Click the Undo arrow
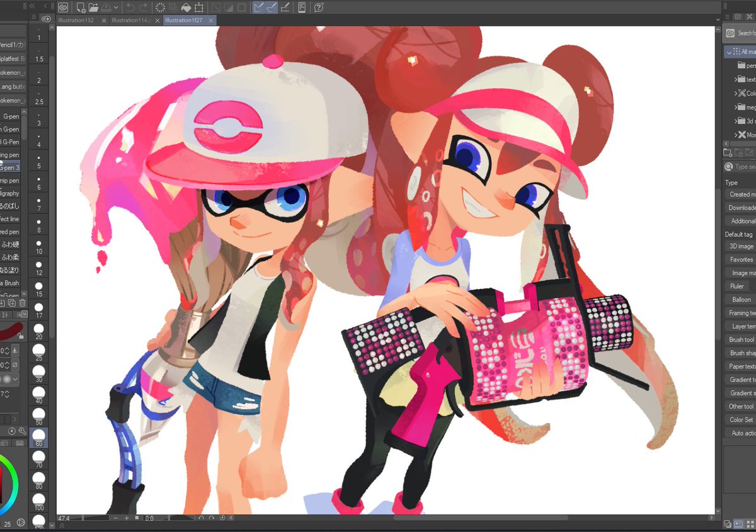Image resolution: width=756 pixels, height=532 pixels. click(130, 8)
